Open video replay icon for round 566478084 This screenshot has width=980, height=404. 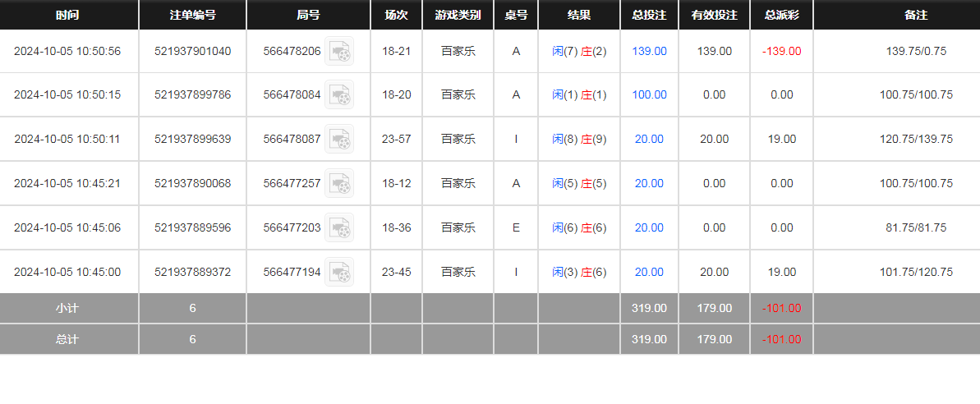click(338, 95)
